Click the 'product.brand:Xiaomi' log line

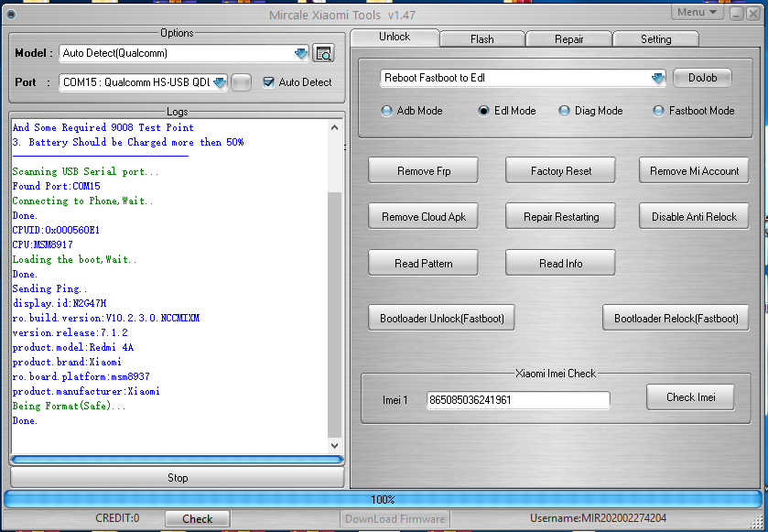(67, 362)
